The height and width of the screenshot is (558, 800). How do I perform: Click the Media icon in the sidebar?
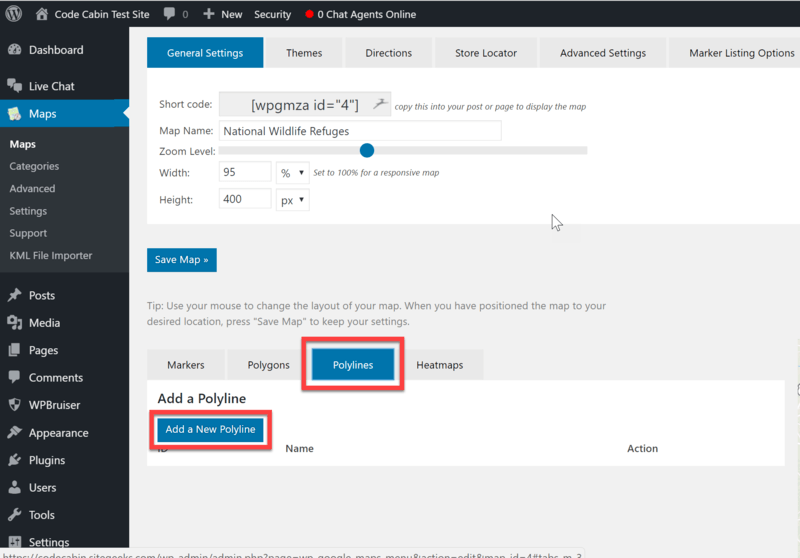click(x=15, y=322)
